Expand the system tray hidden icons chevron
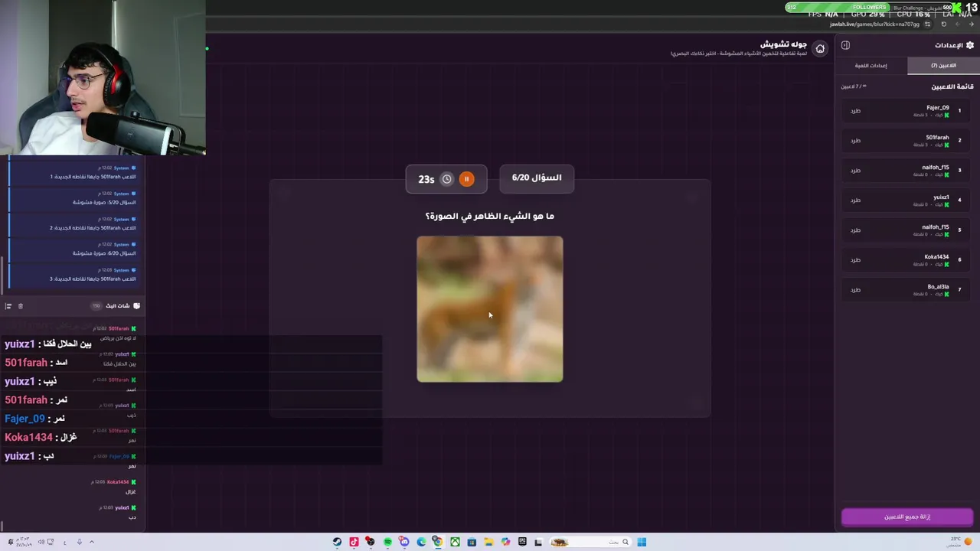The width and height of the screenshot is (980, 551). (x=91, y=543)
